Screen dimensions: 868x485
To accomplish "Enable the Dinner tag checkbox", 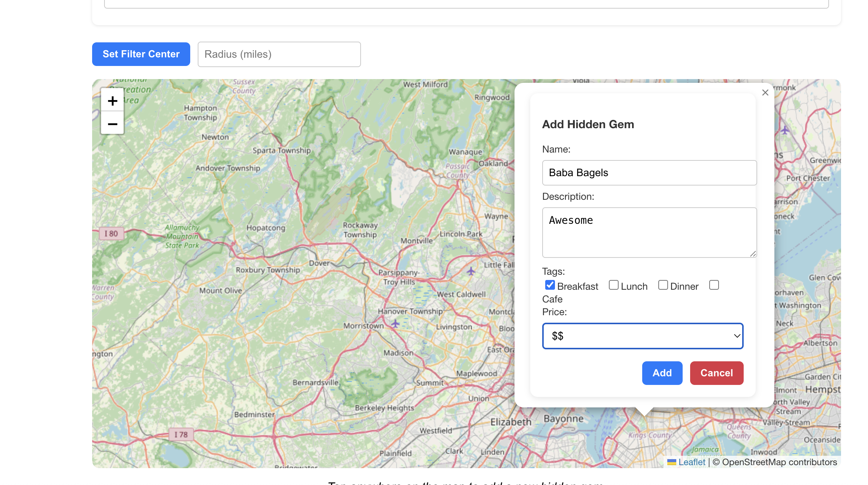I will (x=663, y=285).
